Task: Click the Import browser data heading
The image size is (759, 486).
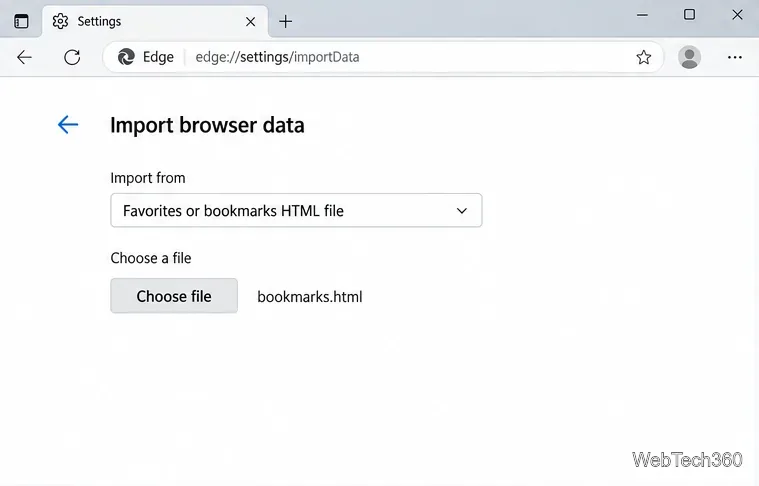Action: click(207, 125)
